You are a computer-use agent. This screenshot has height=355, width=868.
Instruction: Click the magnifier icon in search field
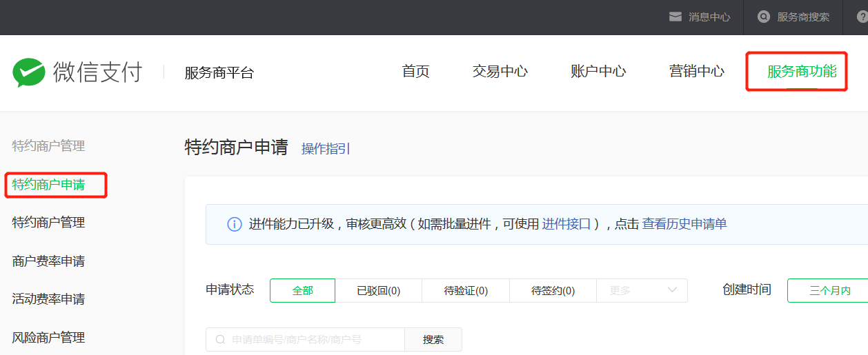[220, 340]
